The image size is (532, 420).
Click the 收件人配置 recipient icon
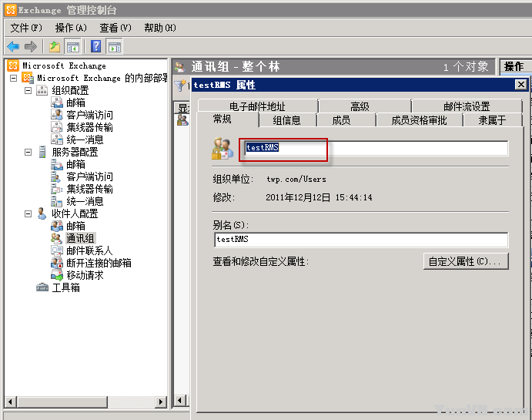pos(42,213)
